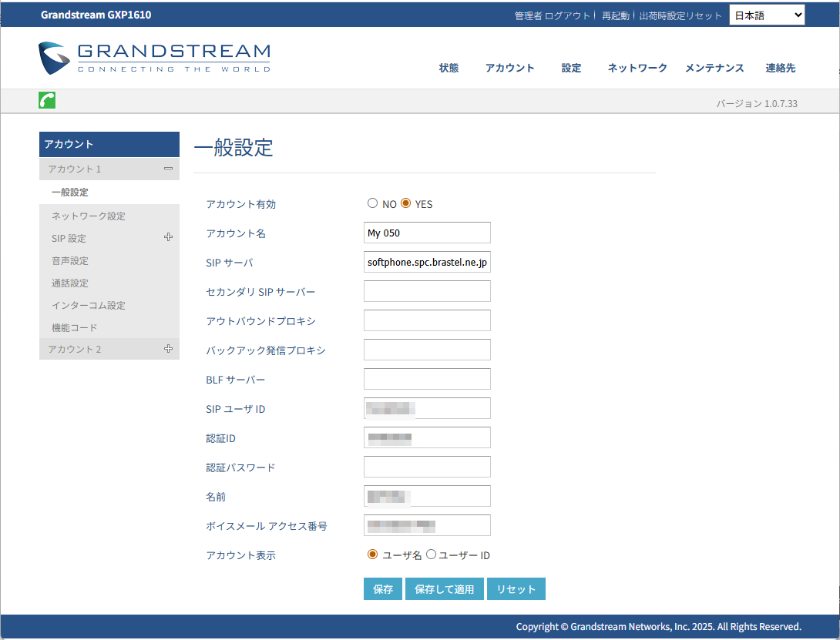Select NO for アカウント有効
The image size is (840, 640).
tap(372, 203)
